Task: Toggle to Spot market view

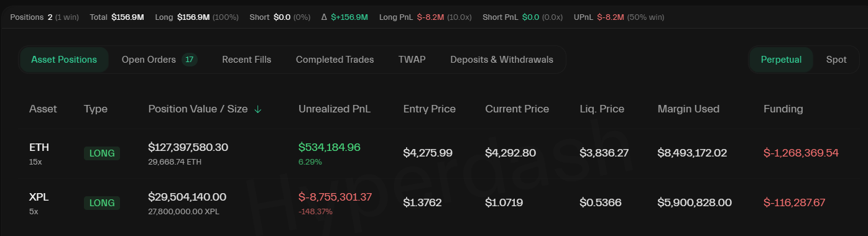Action: click(x=836, y=60)
